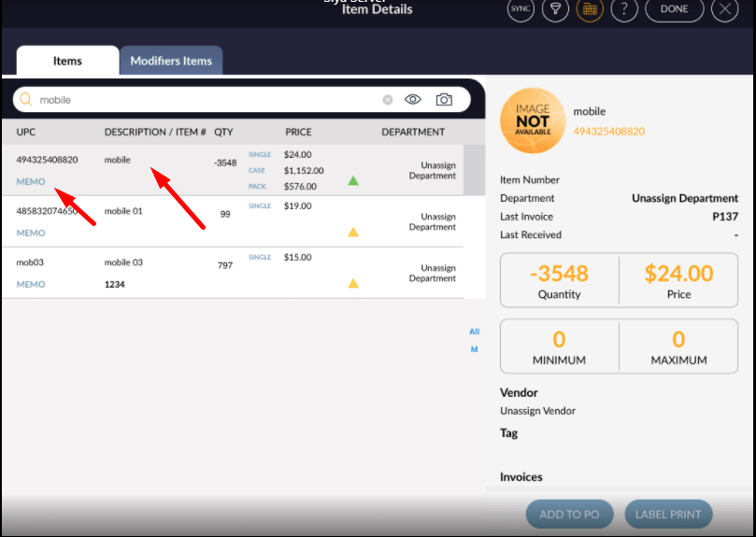Toggle the on-screen keyboard icon
756x537 pixels.
(590, 9)
